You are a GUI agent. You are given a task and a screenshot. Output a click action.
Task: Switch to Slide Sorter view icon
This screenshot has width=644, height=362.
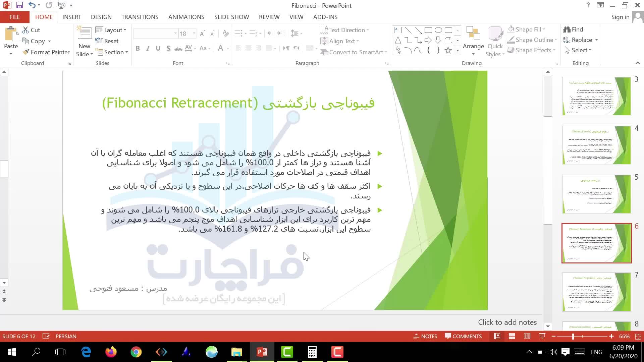512,336
